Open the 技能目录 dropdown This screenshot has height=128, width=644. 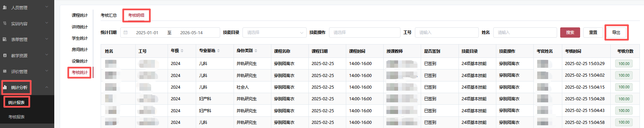pyautogui.click(x=274, y=33)
